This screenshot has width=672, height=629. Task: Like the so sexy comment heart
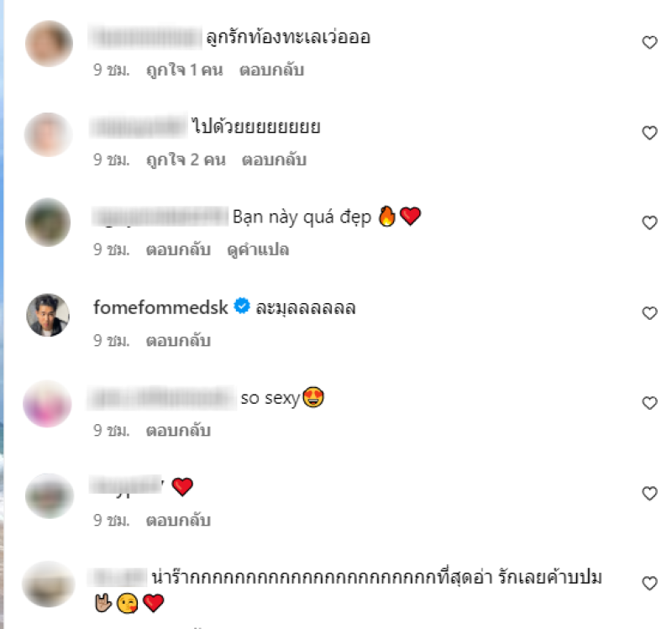pyautogui.click(x=649, y=403)
